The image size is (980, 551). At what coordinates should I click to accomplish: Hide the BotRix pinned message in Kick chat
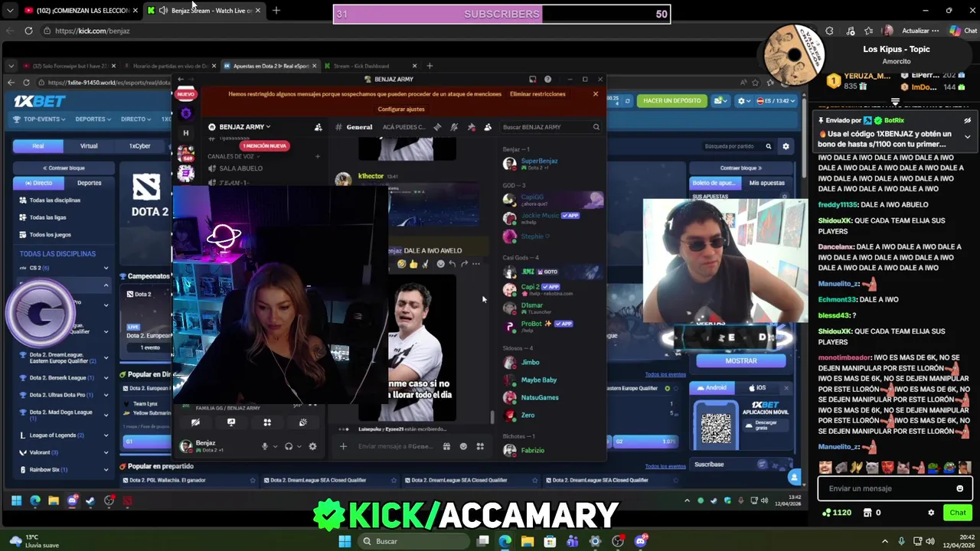pos(967,121)
